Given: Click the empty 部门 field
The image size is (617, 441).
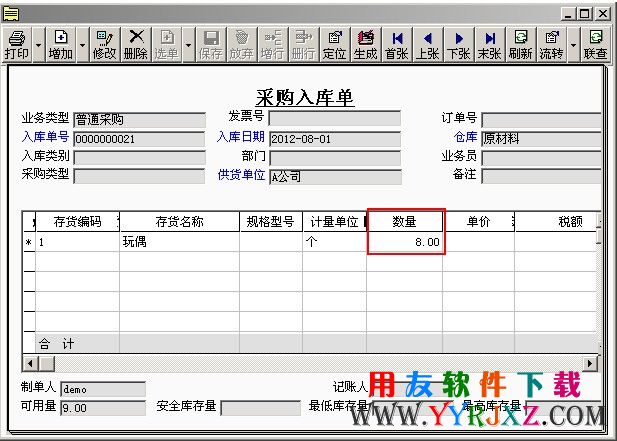Looking at the screenshot, I should point(335,158).
